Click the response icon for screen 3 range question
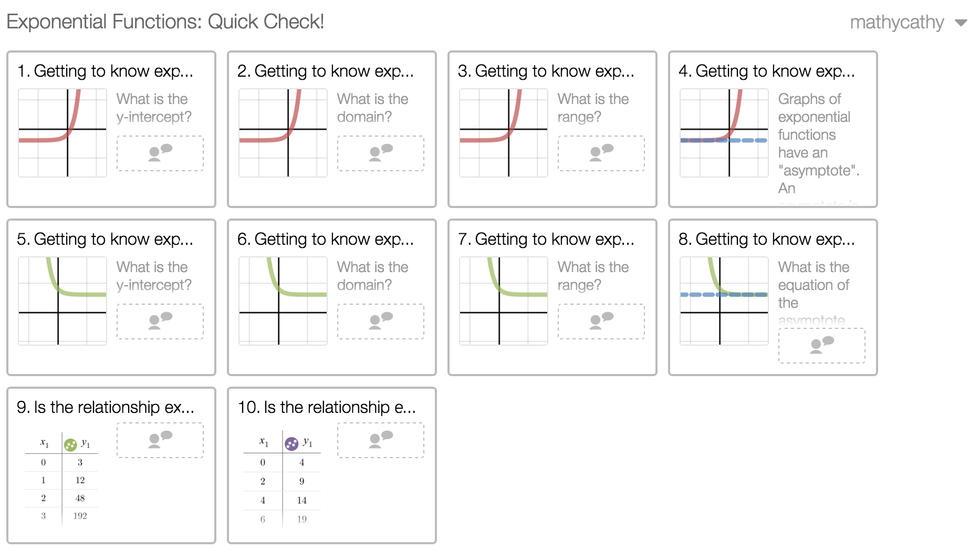 pos(601,153)
